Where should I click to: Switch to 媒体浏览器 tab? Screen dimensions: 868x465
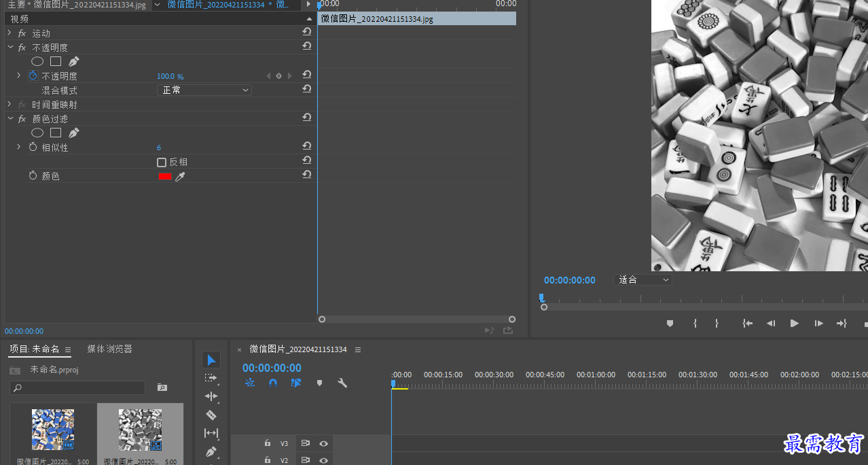tap(109, 349)
